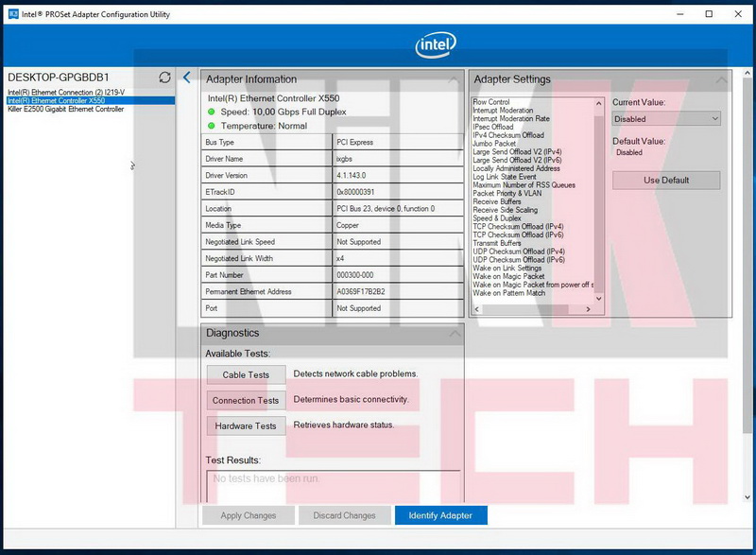The image size is (756, 555).
Task: Select Log Link State Event setting
Action: pyautogui.click(x=505, y=177)
